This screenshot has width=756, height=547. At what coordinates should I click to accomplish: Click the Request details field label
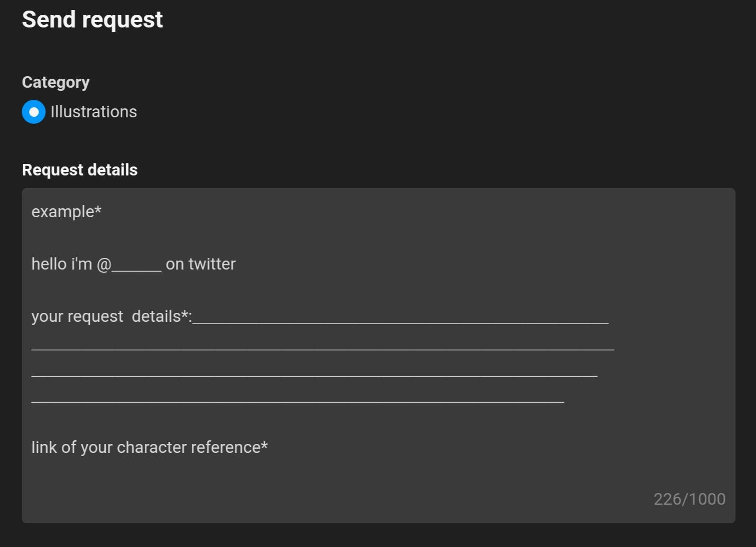(x=80, y=170)
